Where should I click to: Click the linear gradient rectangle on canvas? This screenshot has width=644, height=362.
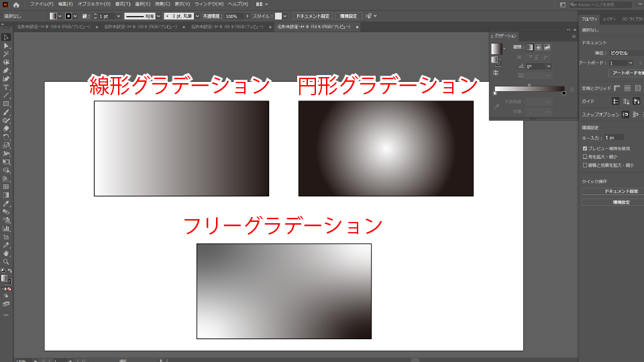[x=182, y=149]
